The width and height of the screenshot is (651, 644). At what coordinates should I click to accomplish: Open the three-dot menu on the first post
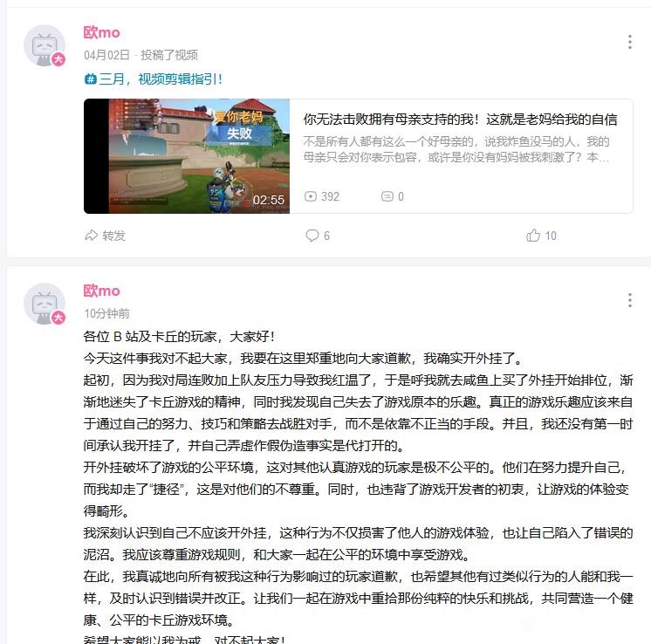[x=629, y=42]
